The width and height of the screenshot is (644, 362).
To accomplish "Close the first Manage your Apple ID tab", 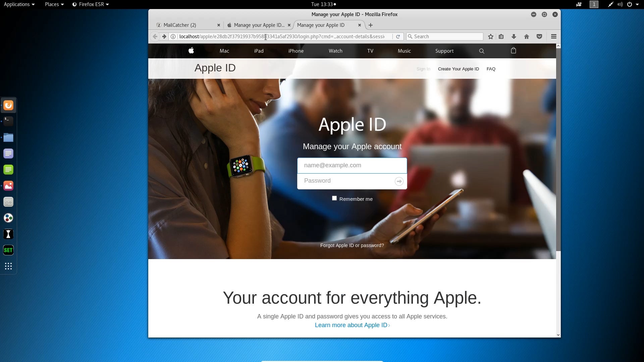I will click(289, 25).
